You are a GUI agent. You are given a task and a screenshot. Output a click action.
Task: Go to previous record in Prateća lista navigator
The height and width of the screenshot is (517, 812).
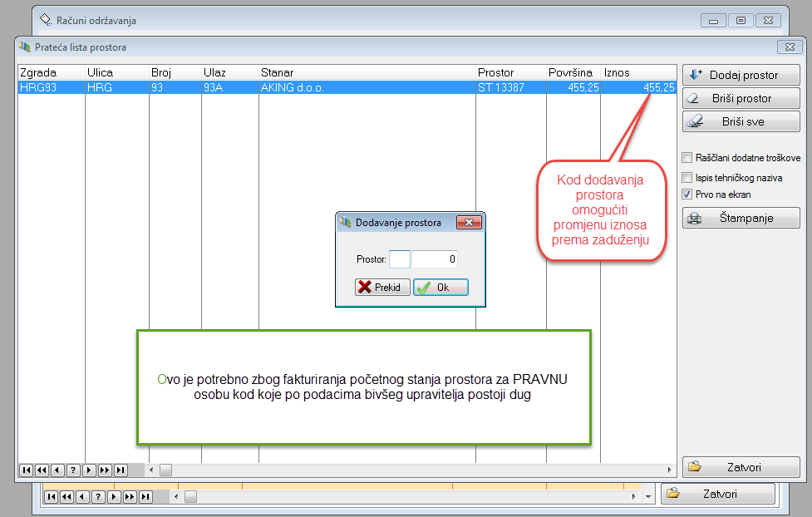(57, 470)
